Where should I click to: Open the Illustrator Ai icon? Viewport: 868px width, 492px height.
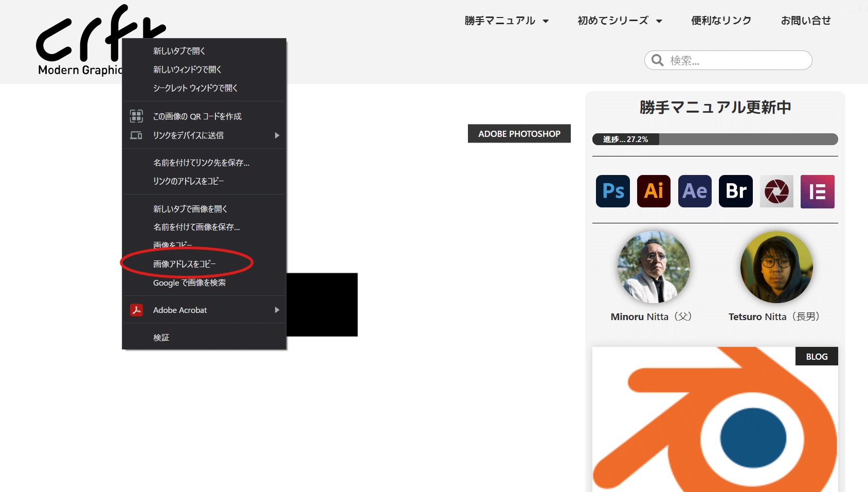(x=654, y=191)
